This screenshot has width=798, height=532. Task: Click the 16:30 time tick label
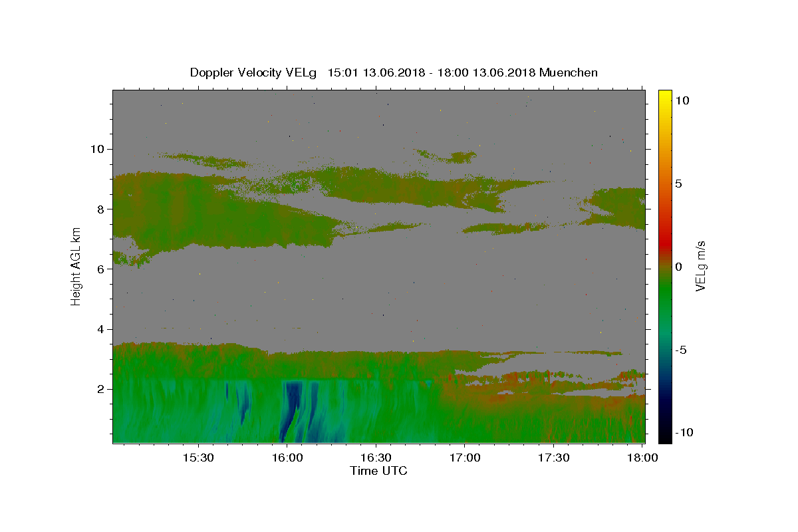coord(375,458)
